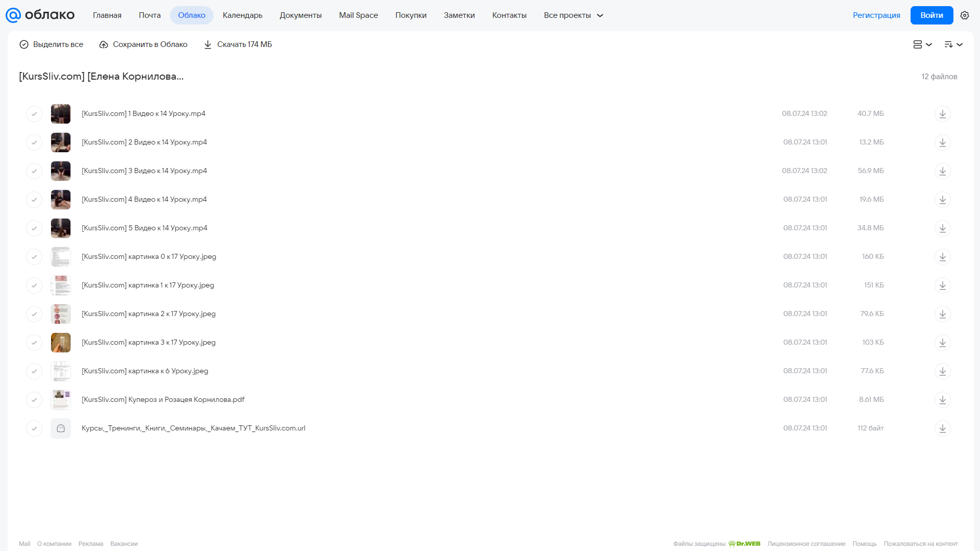Expand the Все проекты dropdown
Viewport: 980px width, 551px height.
(x=573, y=15)
